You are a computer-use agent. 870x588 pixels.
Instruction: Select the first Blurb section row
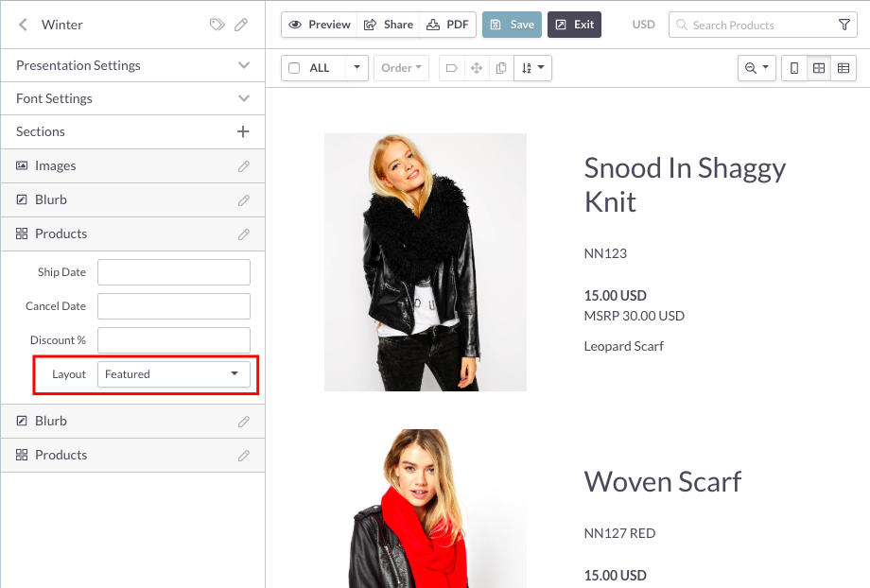pos(132,200)
